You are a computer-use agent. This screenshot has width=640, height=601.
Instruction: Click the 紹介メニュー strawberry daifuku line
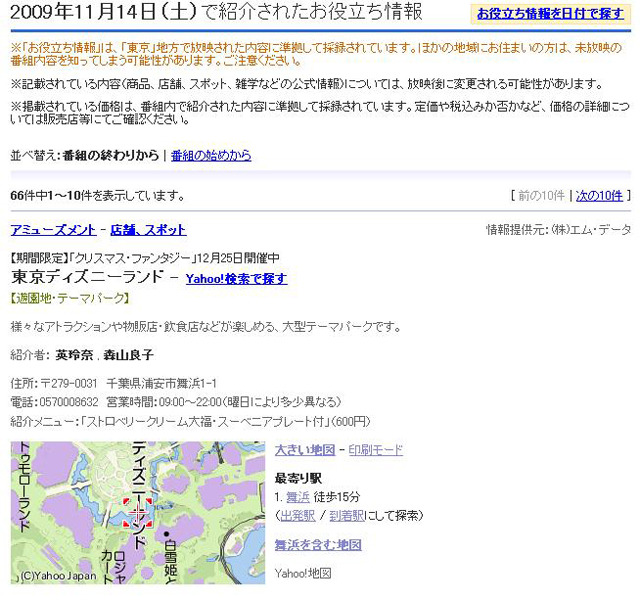tap(190, 422)
